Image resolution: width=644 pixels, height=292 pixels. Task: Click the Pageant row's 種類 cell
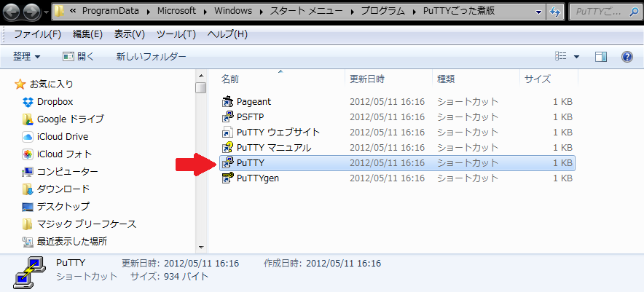[x=468, y=101]
